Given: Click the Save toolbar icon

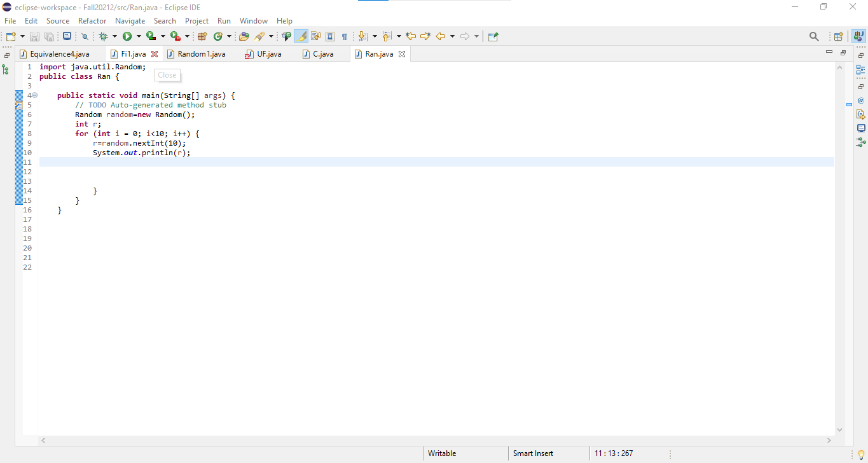Looking at the screenshot, I should pos(35,36).
